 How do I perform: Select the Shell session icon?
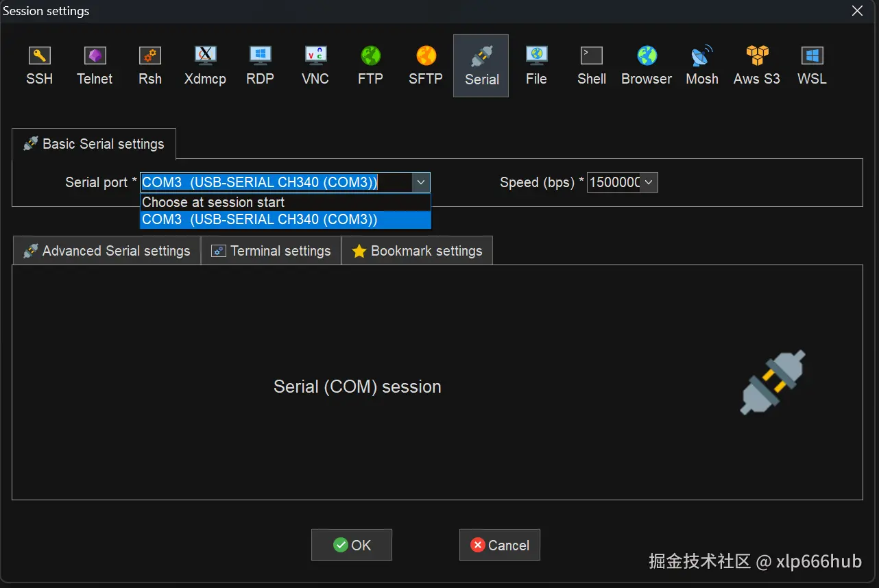coord(592,66)
